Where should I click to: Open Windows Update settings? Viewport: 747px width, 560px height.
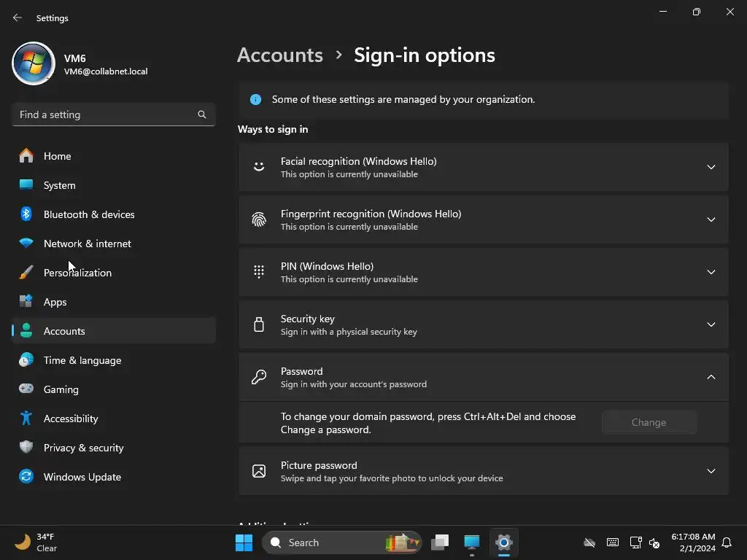(113, 477)
